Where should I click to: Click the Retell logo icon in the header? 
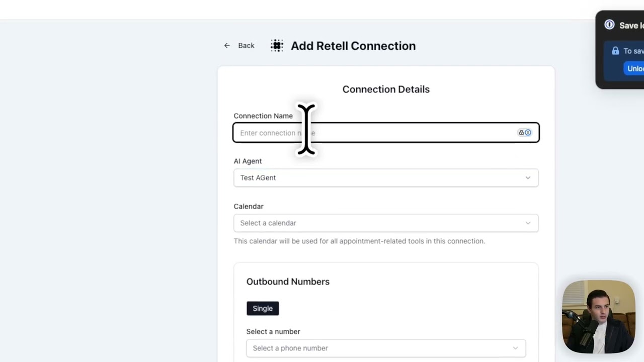point(277,46)
